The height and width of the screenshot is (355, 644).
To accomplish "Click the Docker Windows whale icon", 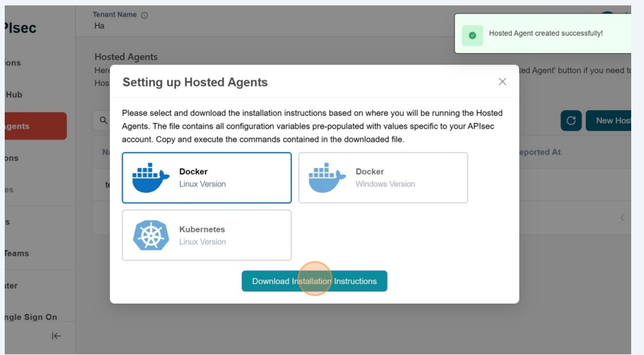I will coord(327,178).
